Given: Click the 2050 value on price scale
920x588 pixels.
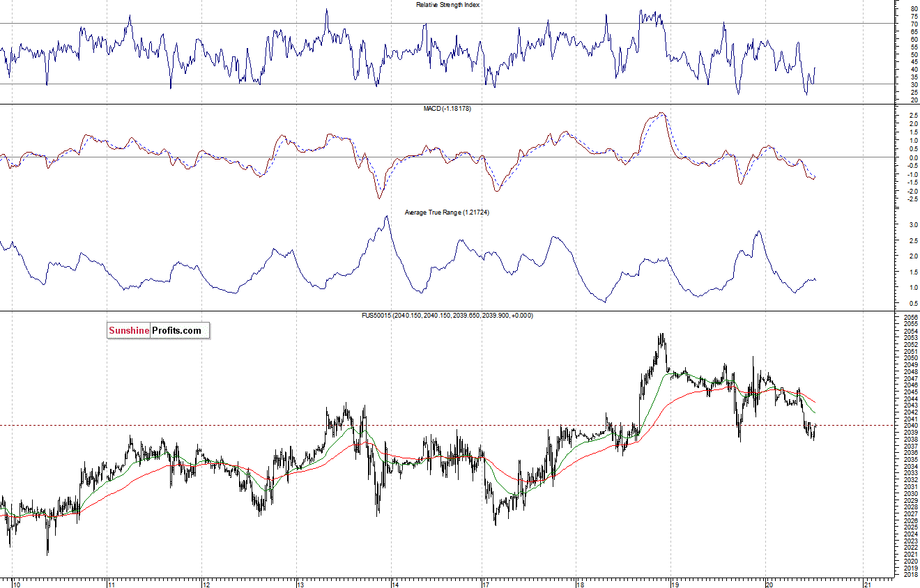Looking at the screenshot, I should pos(911,358).
